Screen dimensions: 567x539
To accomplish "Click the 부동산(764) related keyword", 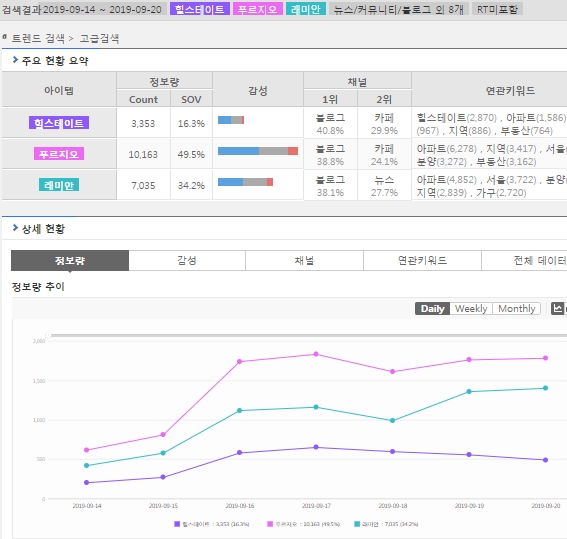I will coord(526,131).
